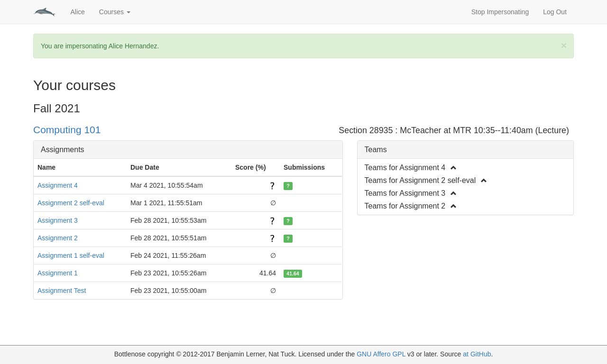The height and width of the screenshot is (364, 607).
Task: Click Stop Impersonating in the navbar
Action: click(x=499, y=12)
